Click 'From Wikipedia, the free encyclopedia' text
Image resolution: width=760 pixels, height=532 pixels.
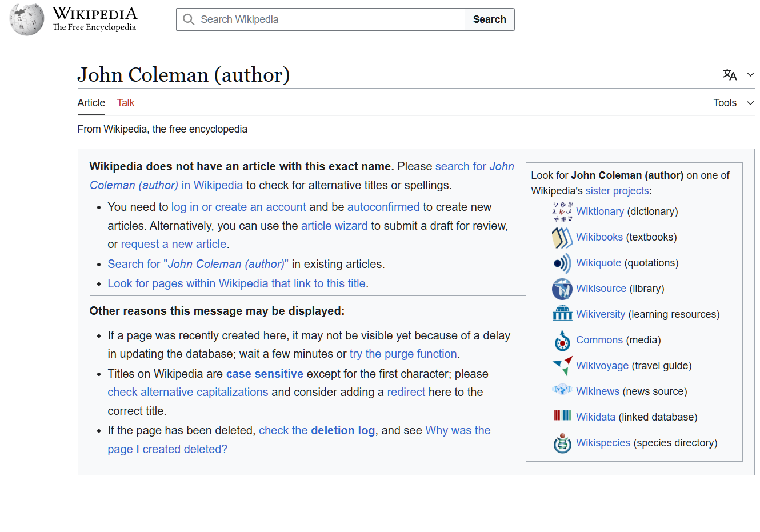coord(162,129)
